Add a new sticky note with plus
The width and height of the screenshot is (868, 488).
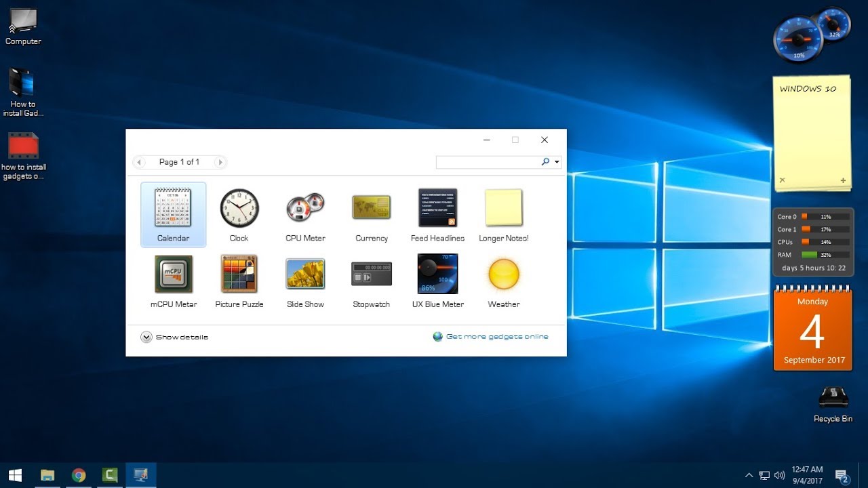pos(843,180)
